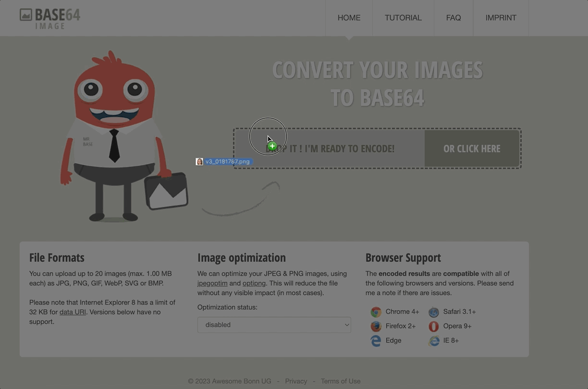Open the Optimization status dropdown
This screenshot has height=389, width=588.
(x=274, y=325)
